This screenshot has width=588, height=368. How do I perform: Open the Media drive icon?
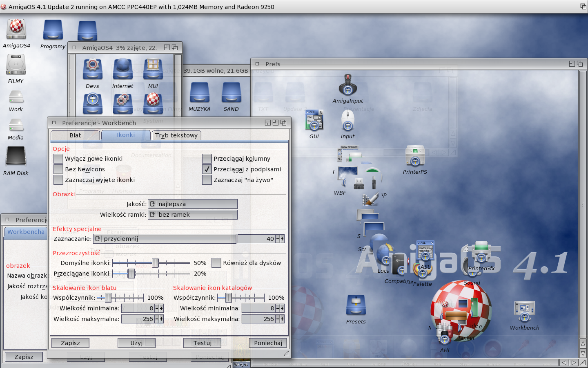[x=16, y=125]
